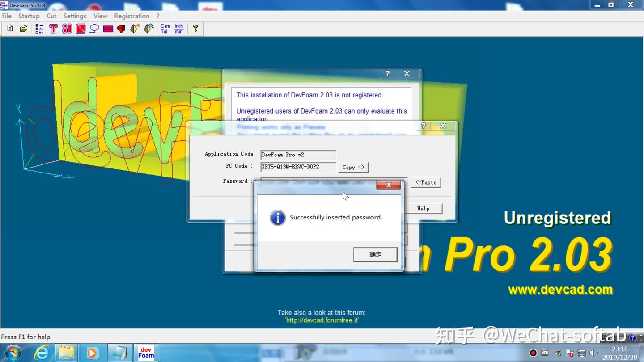
Task: Open the project properties list icon
Action: [x=39, y=28]
